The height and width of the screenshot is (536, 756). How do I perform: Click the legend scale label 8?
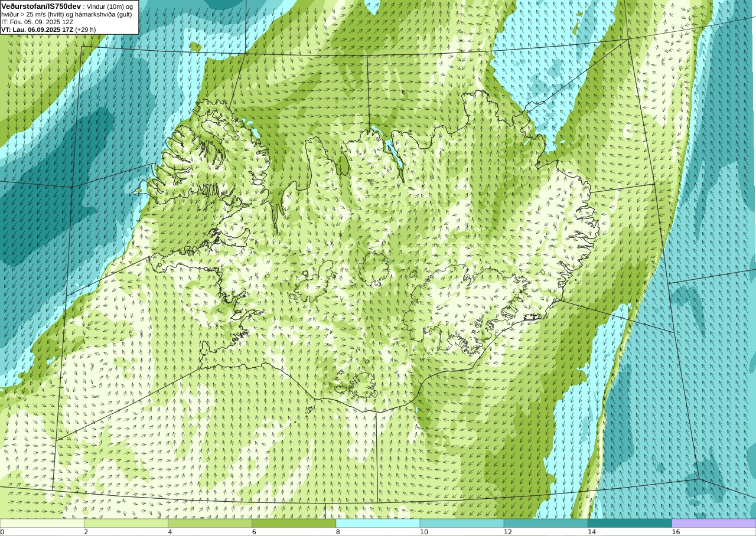[338, 532]
